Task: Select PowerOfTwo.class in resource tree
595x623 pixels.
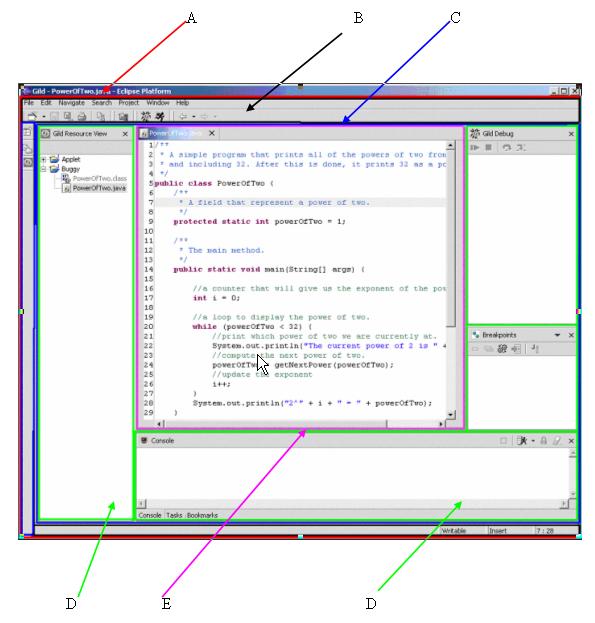Action: pyautogui.click(x=99, y=178)
